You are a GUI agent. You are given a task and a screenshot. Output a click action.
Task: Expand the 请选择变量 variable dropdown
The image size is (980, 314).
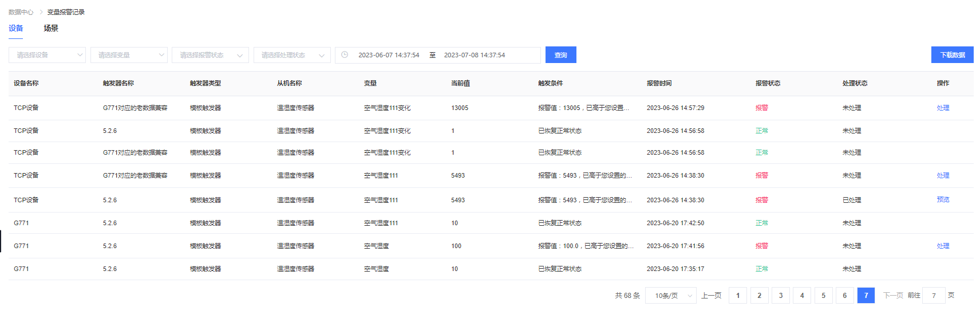click(129, 55)
